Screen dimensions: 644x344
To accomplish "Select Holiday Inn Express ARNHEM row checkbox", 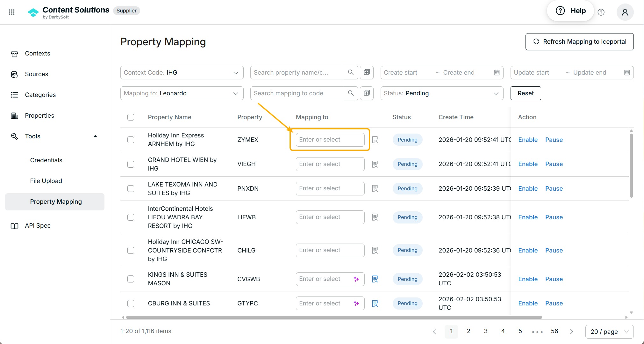I will [x=131, y=140].
